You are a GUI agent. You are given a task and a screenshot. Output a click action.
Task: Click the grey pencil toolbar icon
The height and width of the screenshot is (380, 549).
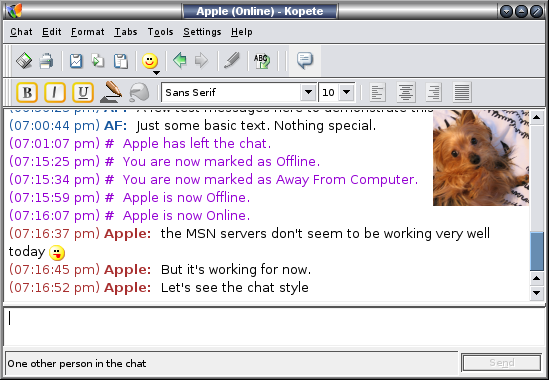pos(232,60)
